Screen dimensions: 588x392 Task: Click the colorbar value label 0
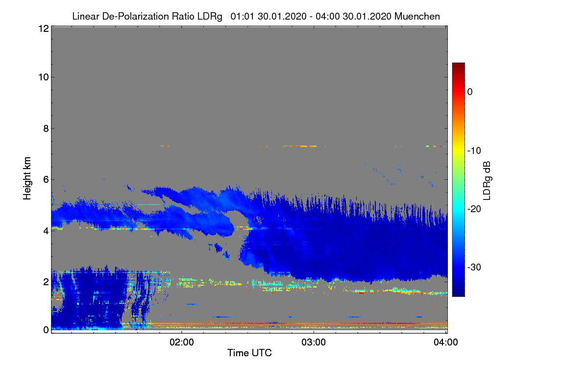pyautogui.click(x=470, y=92)
